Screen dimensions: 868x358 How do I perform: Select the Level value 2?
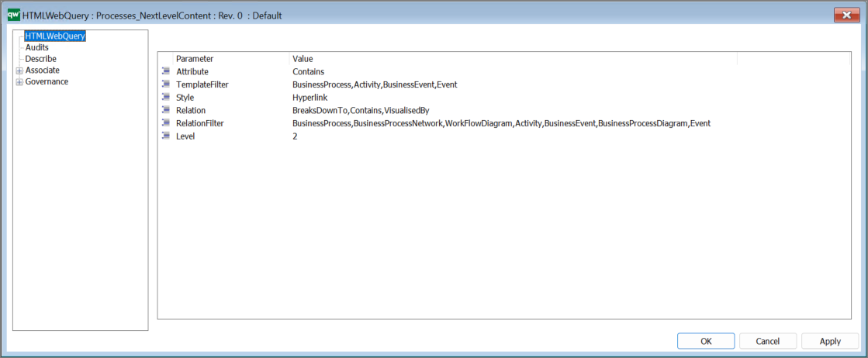click(295, 136)
